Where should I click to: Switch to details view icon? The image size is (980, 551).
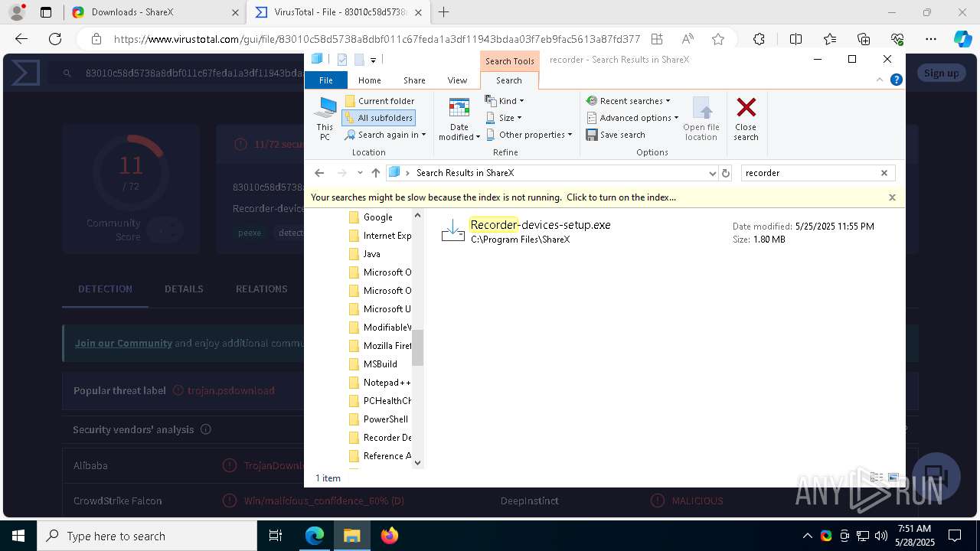[877, 478]
